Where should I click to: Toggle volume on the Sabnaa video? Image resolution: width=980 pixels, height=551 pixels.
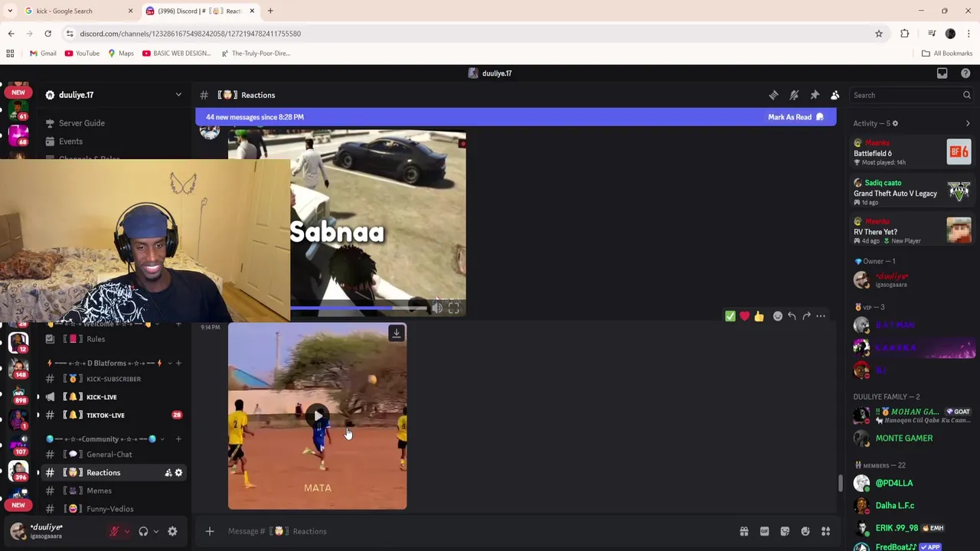point(436,308)
